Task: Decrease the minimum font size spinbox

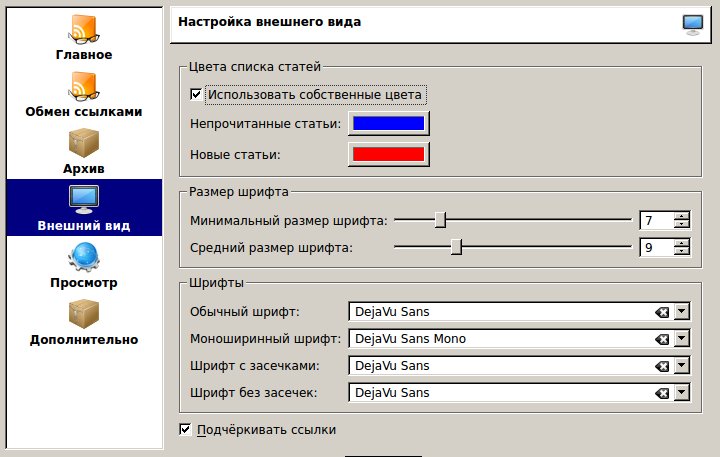Action: tap(682, 225)
